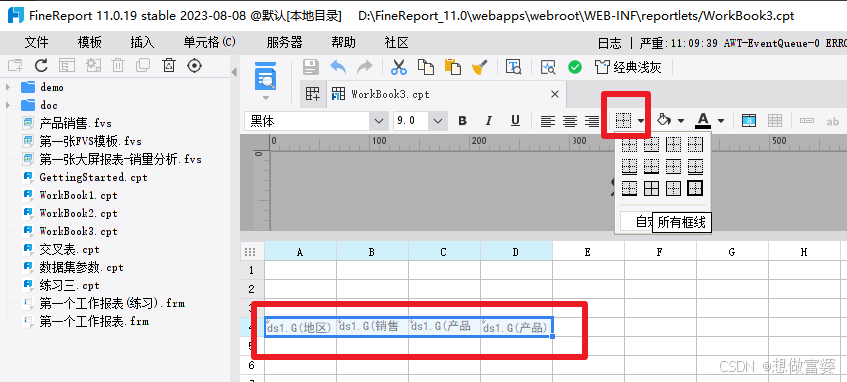Align cell text left

(x=548, y=121)
